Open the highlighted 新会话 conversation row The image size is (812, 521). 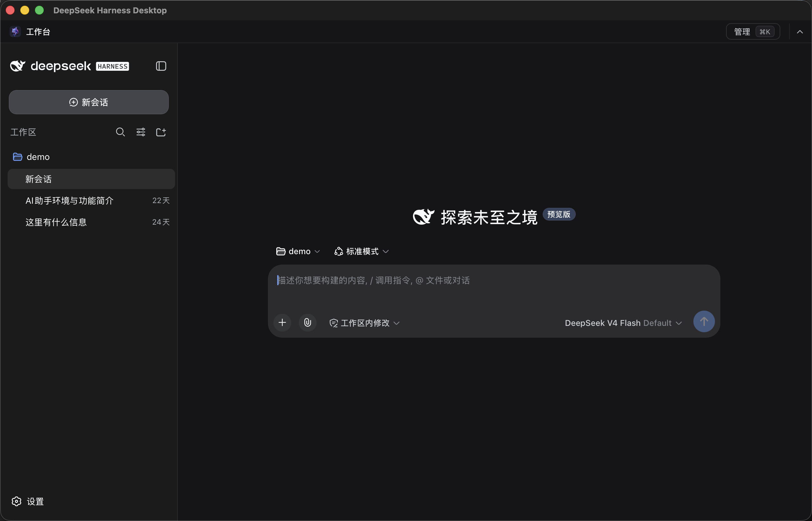pos(91,179)
